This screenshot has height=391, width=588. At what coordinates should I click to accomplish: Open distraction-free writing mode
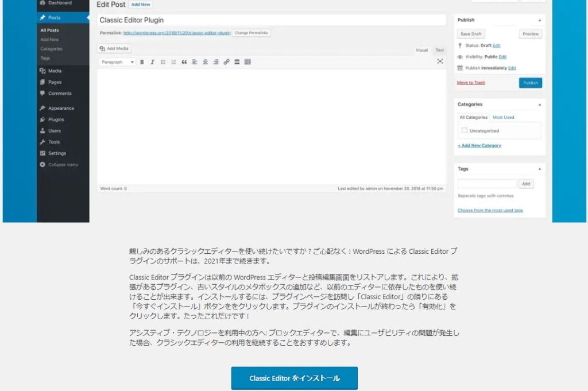point(440,61)
